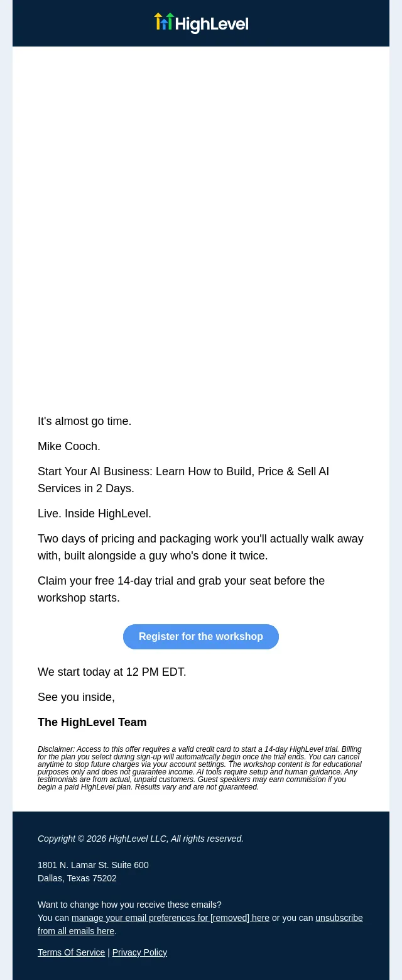Click the Two days of pricing paragraph

click(200, 548)
